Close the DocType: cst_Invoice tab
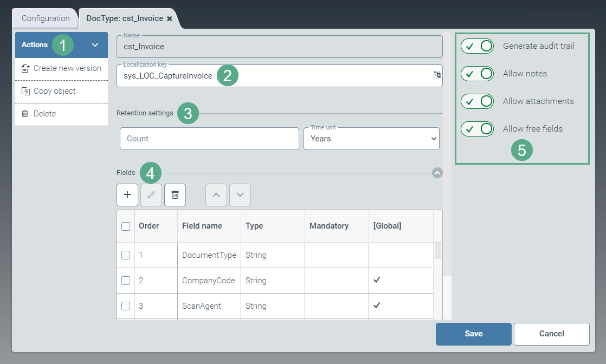The image size is (606, 364). point(170,18)
